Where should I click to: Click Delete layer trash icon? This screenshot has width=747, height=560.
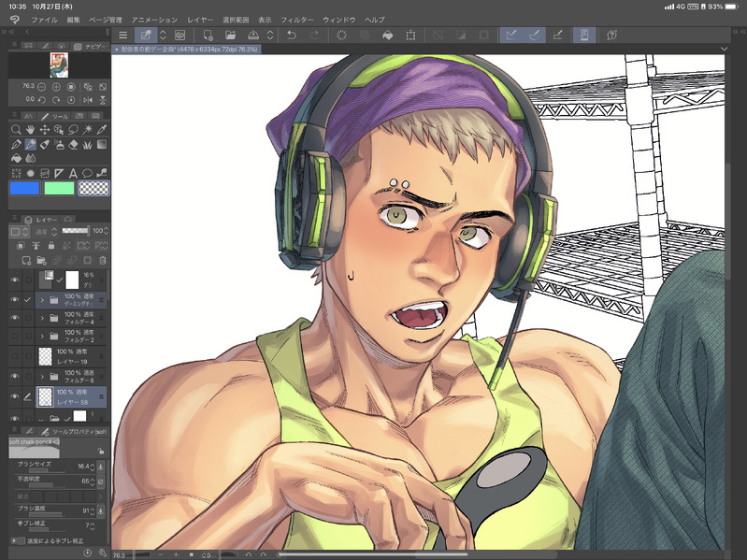103,261
